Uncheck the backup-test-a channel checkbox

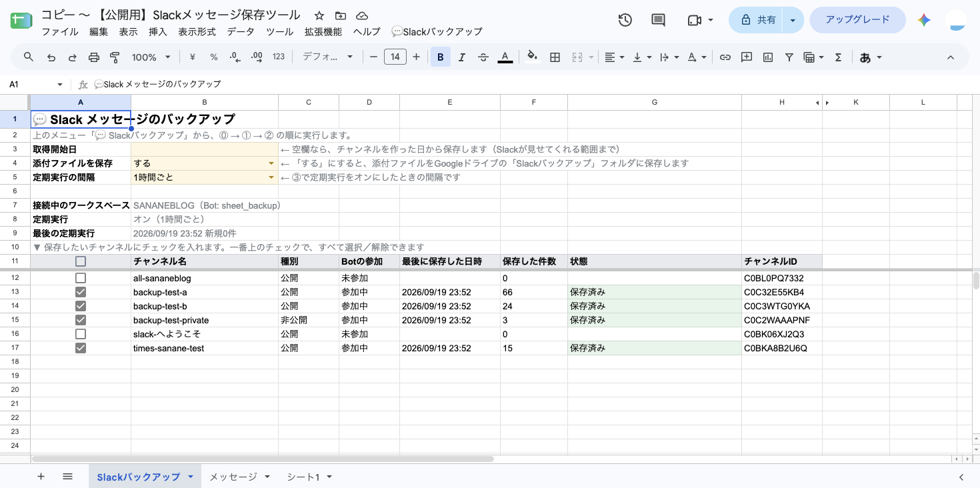(81, 292)
